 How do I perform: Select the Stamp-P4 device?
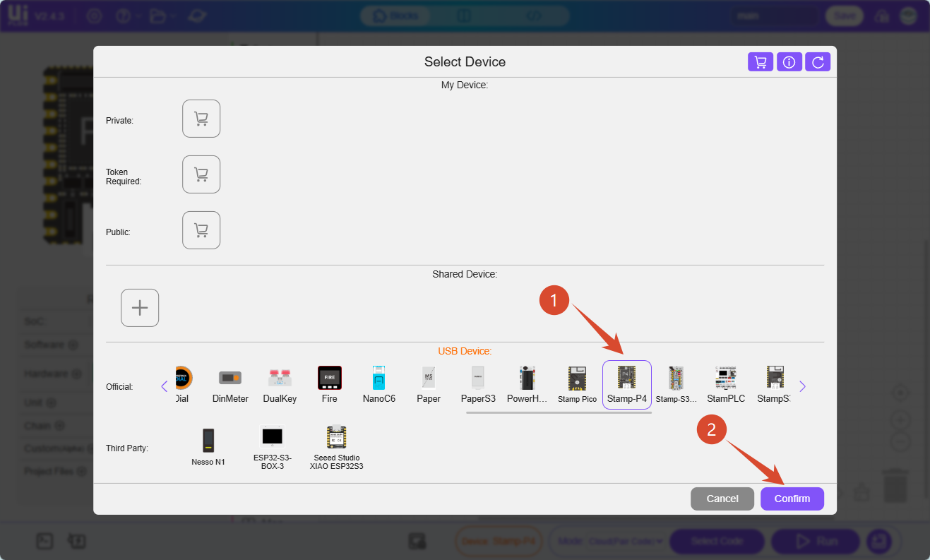[x=626, y=384]
